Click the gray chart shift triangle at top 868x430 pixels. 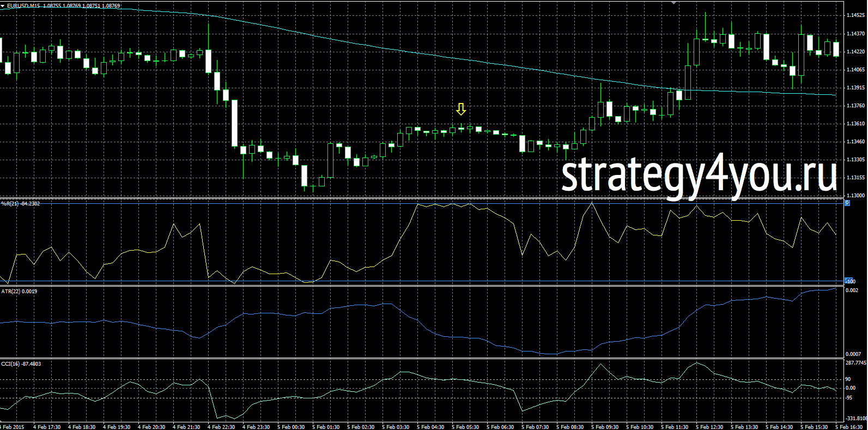[x=675, y=3]
